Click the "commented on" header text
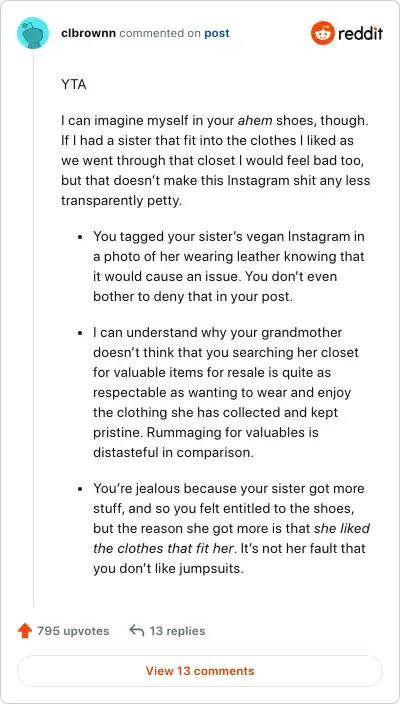The image size is (400, 704). pos(160,33)
